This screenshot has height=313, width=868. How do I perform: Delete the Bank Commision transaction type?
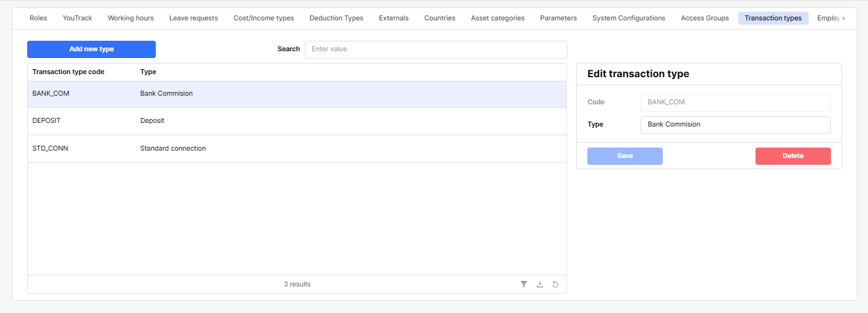[793, 156]
